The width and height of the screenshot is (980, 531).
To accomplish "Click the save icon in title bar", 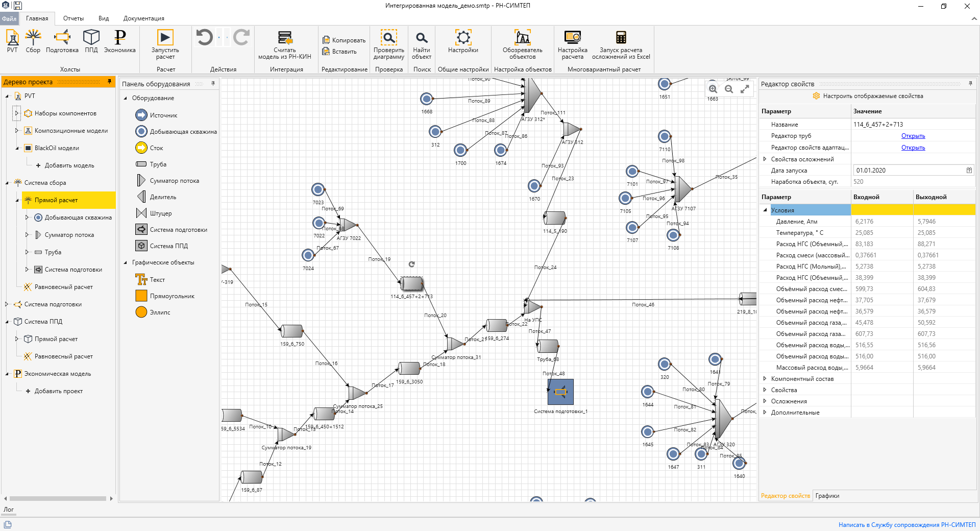I will [x=18, y=6].
